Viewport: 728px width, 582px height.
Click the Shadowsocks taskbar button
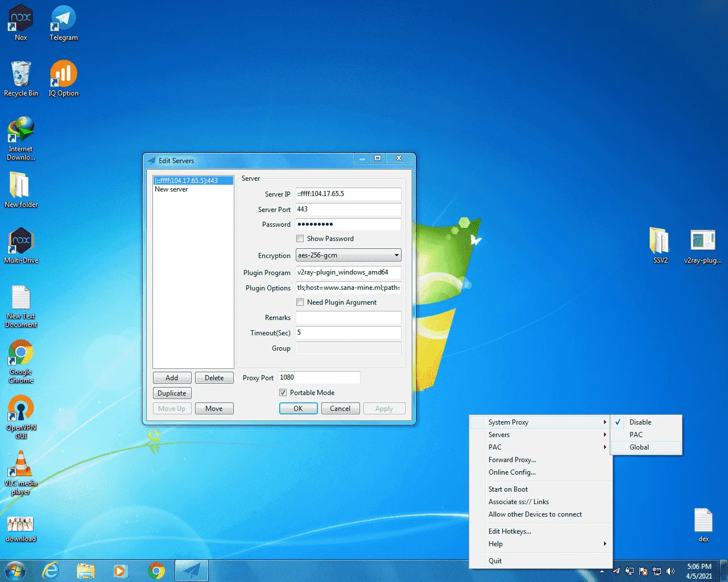[192, 571]
